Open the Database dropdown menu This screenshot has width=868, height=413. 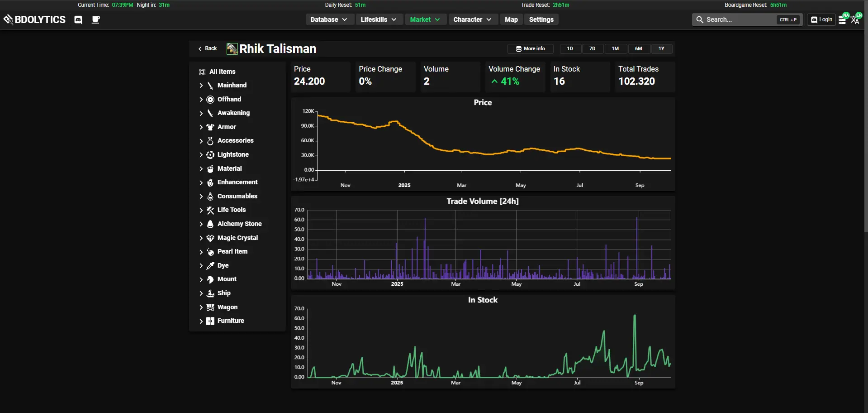click(329, 19)
